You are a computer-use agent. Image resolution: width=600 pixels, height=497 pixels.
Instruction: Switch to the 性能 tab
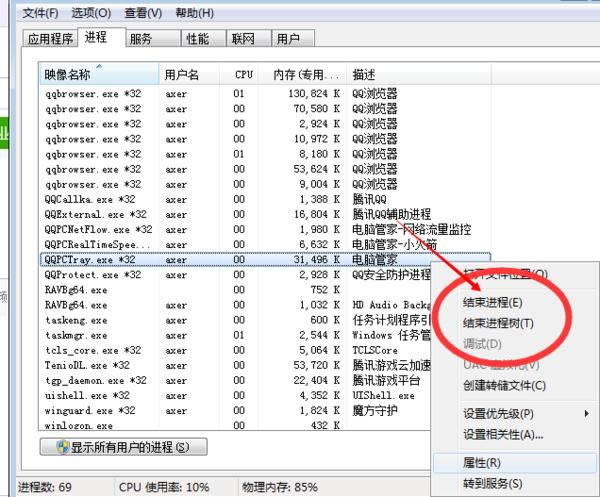click(197, 39)
